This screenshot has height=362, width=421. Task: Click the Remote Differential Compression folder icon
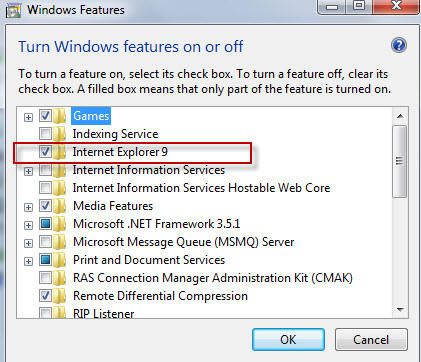(x=60, y=296)
